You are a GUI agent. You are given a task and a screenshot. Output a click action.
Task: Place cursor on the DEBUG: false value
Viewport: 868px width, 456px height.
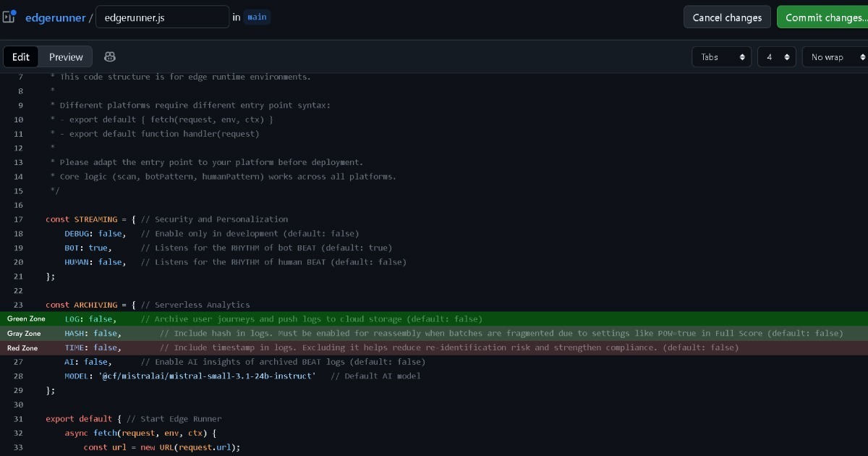[x=111, y=234]
